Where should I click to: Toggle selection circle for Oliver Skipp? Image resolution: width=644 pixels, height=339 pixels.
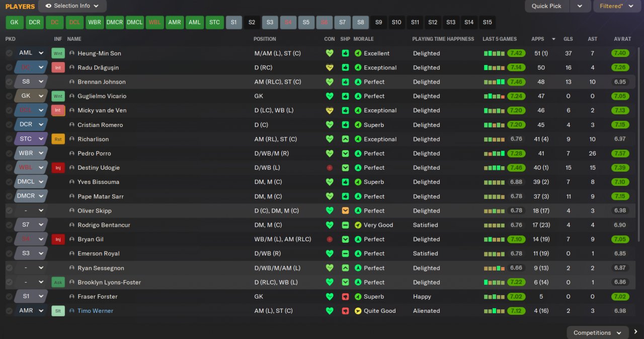coord(9,211)
